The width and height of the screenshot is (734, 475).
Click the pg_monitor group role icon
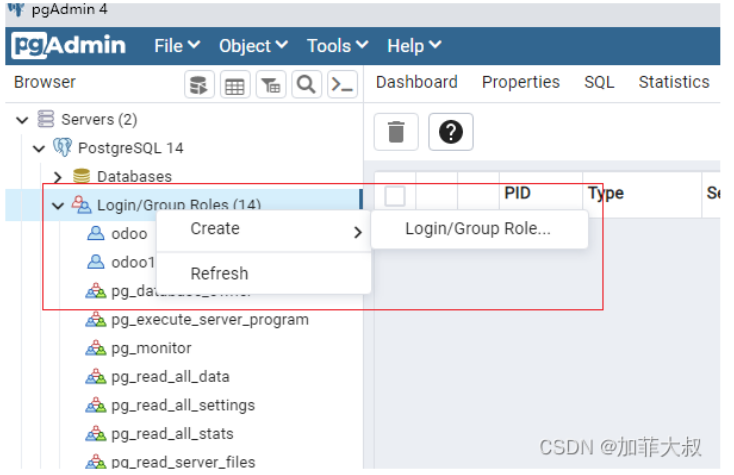click(96, 348)
